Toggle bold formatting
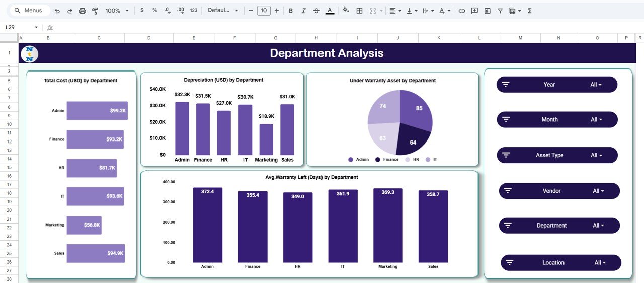Viewport: 644px width, 283px height. pos(291,11)
